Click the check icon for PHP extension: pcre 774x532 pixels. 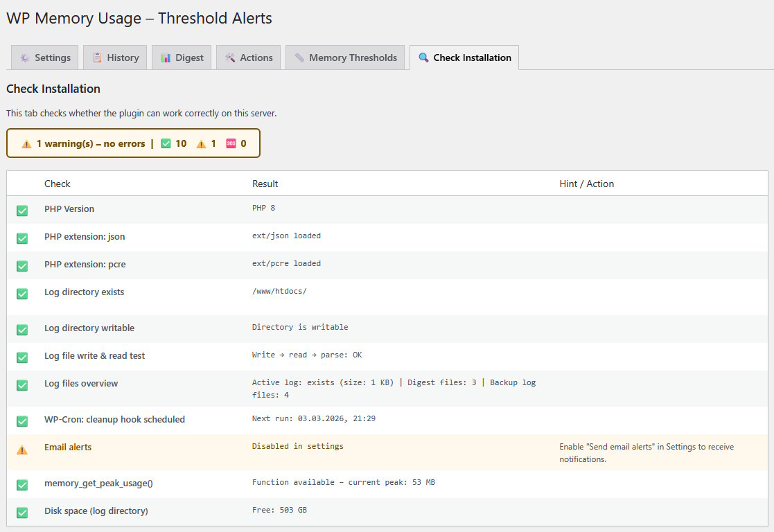click(22, 266)
